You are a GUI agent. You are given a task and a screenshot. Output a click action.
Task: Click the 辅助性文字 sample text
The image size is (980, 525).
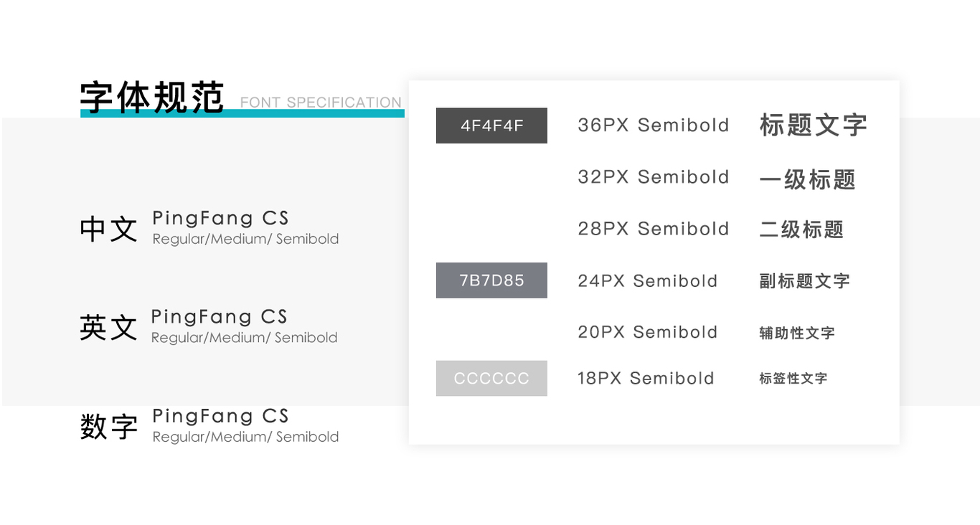click(797, 333)
